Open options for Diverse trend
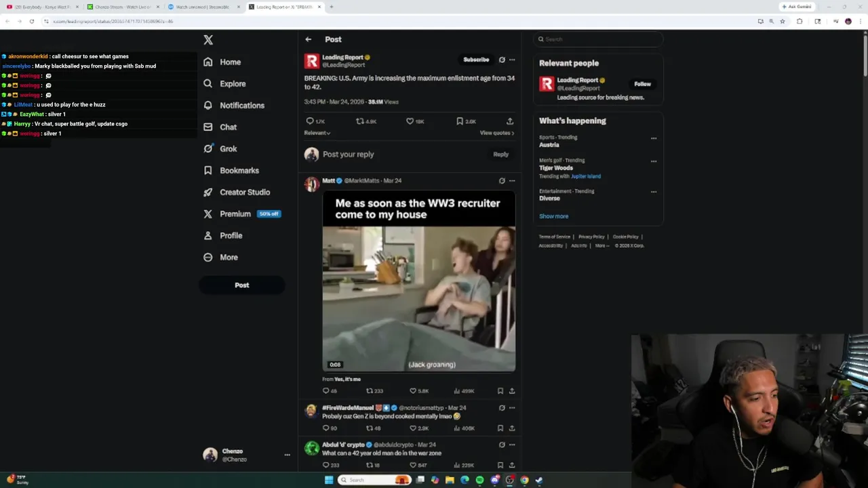This screenshot has height=488, width=868. 654,192
